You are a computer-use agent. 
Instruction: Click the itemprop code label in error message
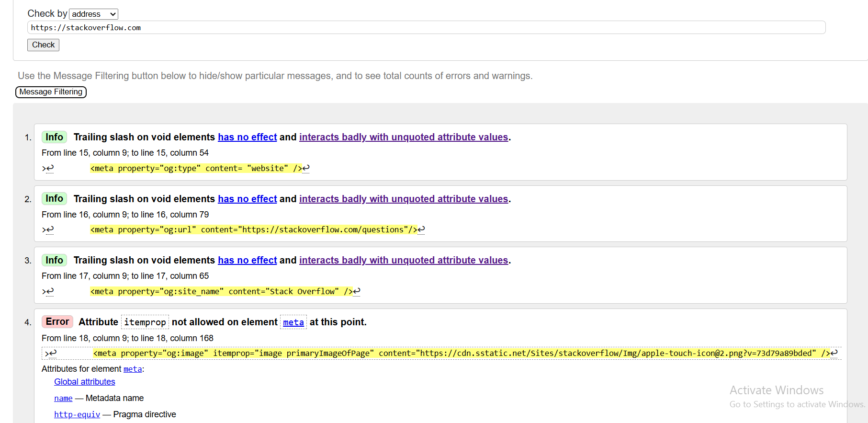point(145,322)
